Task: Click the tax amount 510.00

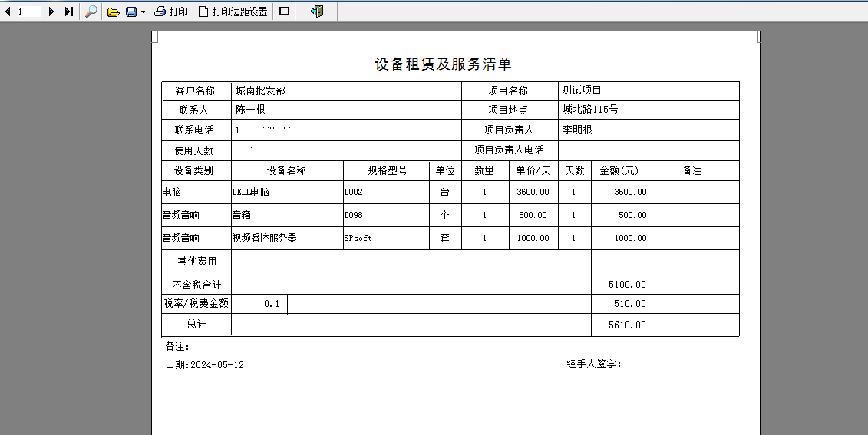Action: (629, 303)
